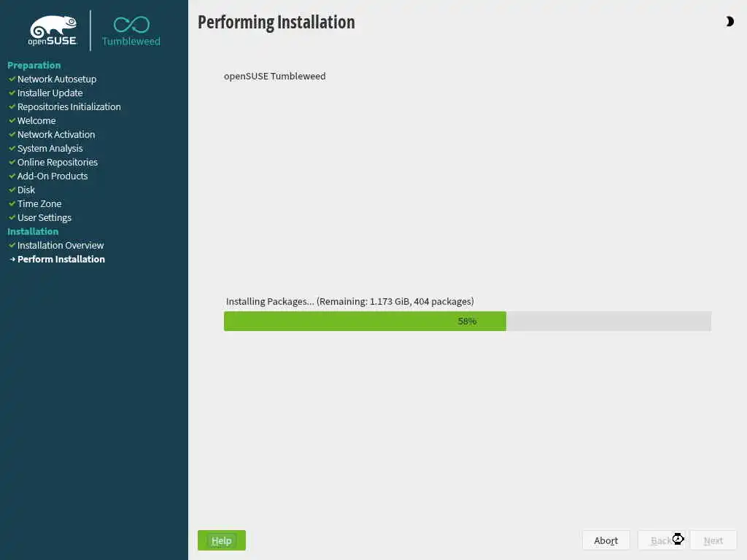The width and height of the screenshot is (747, 560).
Task: Click checkmark beside Time Zone
Action: point(12,204)
